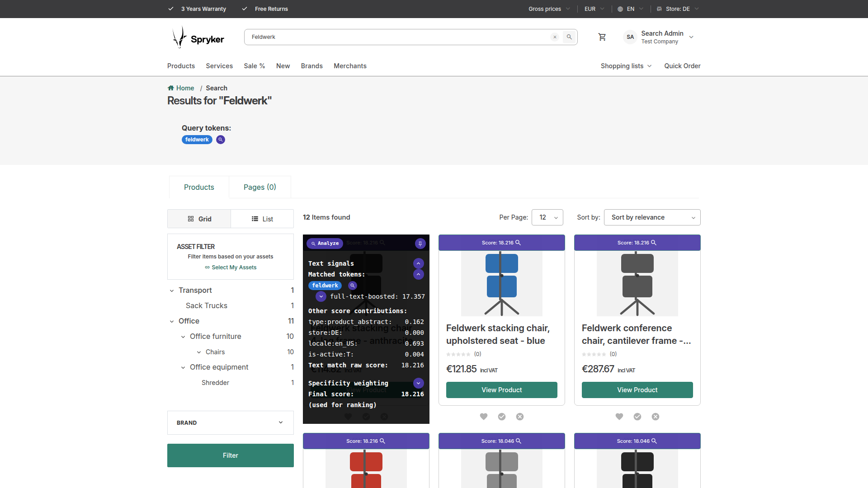
Task: Go to Sale % section
Action: tap(255, 66)
